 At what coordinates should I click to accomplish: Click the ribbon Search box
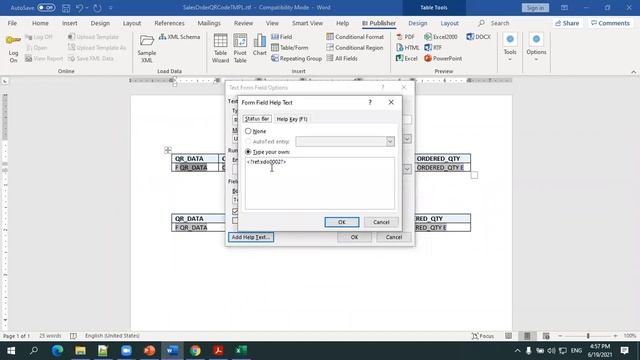point(494,23)
